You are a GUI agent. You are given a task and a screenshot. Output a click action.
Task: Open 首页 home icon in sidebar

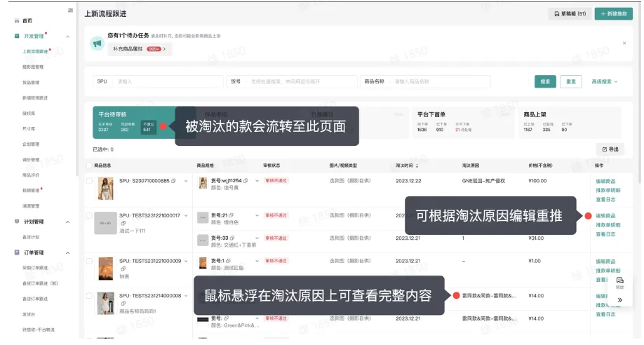pos(17,20)
